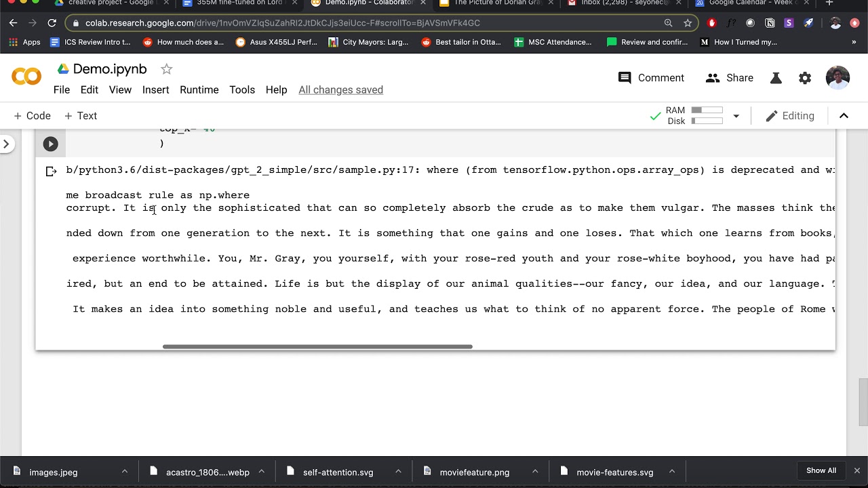Open a new browser tab
The width and height of the screenshot is (868, 488).
(829, 3)
